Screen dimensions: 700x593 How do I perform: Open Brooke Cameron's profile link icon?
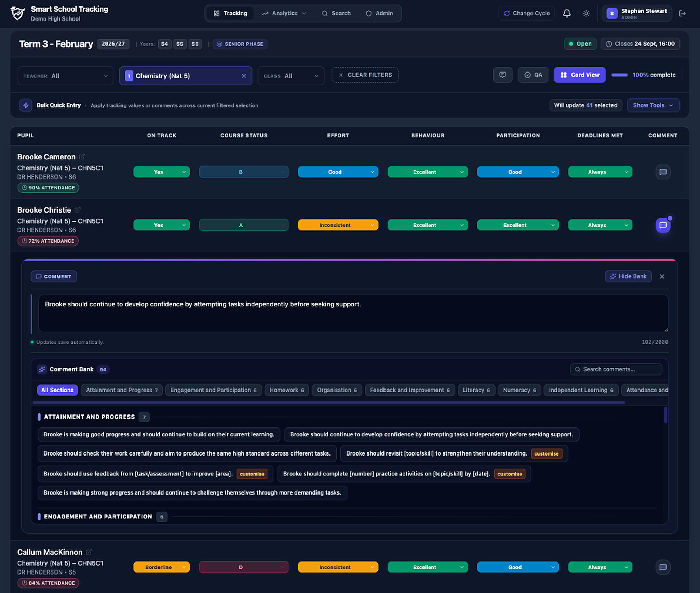point(82,157)
